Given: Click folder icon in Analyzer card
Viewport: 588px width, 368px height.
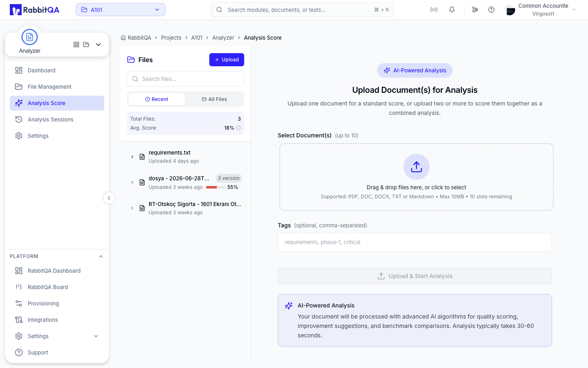Looking at the screenshot, I should tap(86, 45).
